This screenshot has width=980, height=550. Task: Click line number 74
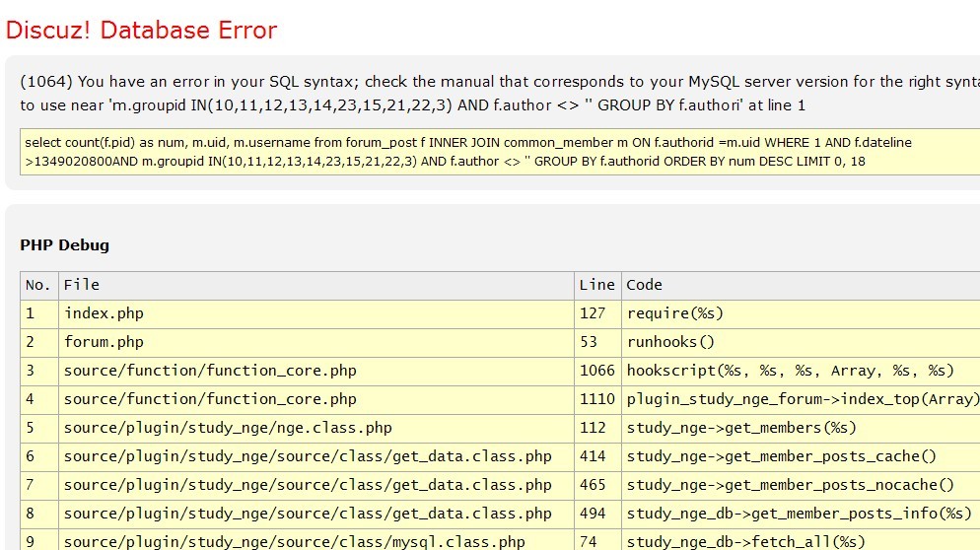click(597, 540)
